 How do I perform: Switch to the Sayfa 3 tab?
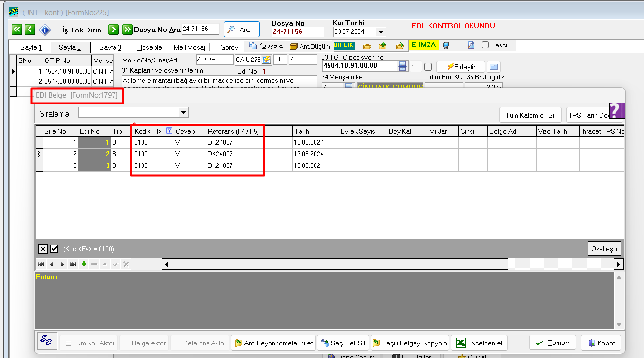point(111,47)
